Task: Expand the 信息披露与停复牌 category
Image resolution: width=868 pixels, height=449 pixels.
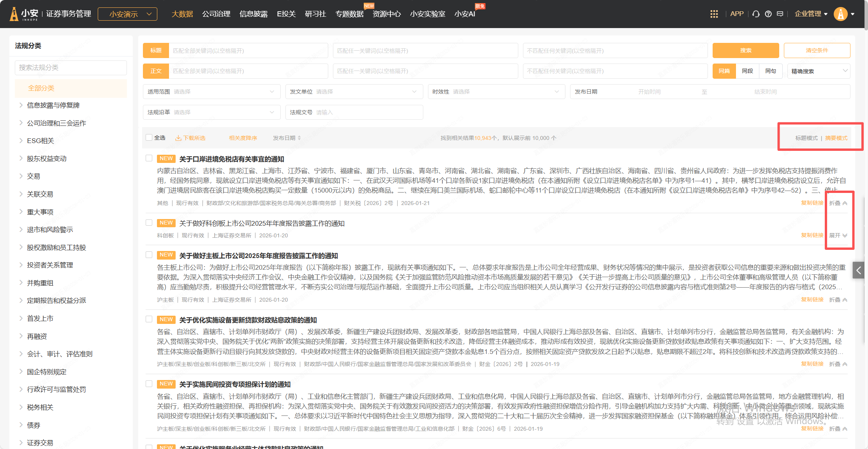Action: [21, 105]
